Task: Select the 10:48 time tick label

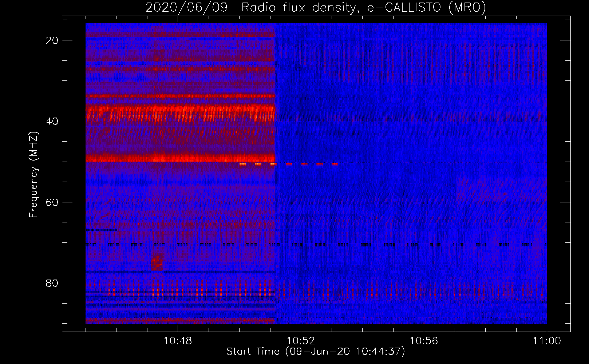Action: tap(178, 341)
